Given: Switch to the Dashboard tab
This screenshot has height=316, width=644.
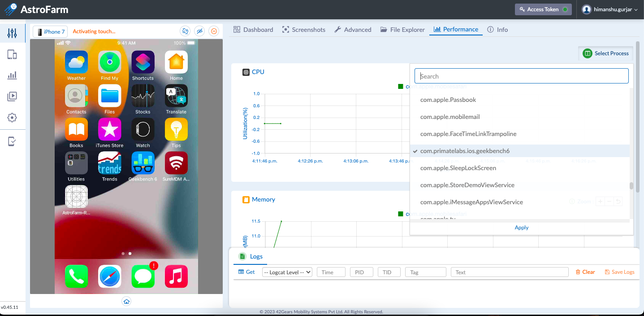Looking at the screenshot, I should click(253, 30).
